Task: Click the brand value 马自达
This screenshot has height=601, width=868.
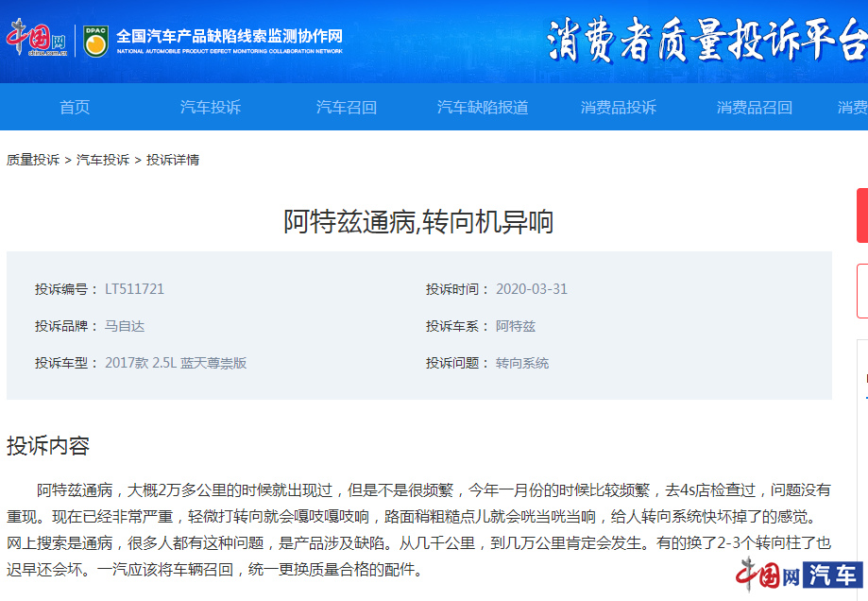Action: pyautogui.click(x=125, y=326)
